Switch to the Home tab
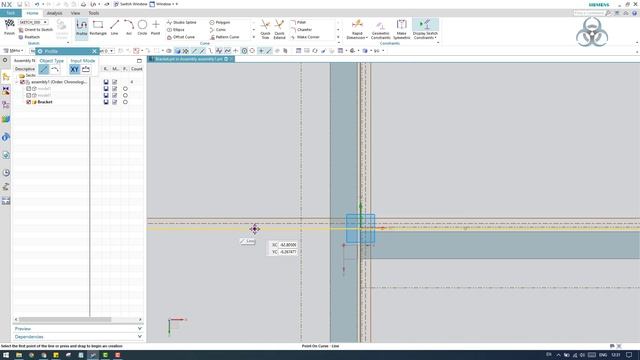Screen dimensions: 640x360 [32, 13]
